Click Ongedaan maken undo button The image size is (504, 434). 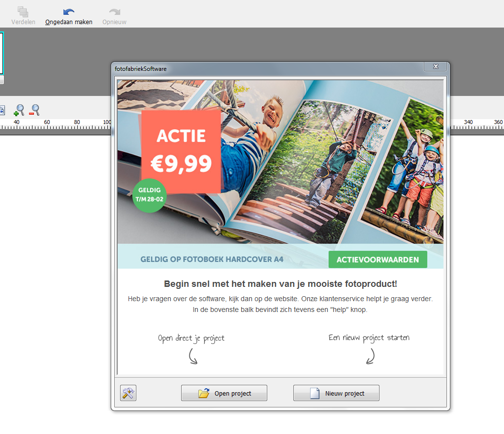[x=69, y=16]
